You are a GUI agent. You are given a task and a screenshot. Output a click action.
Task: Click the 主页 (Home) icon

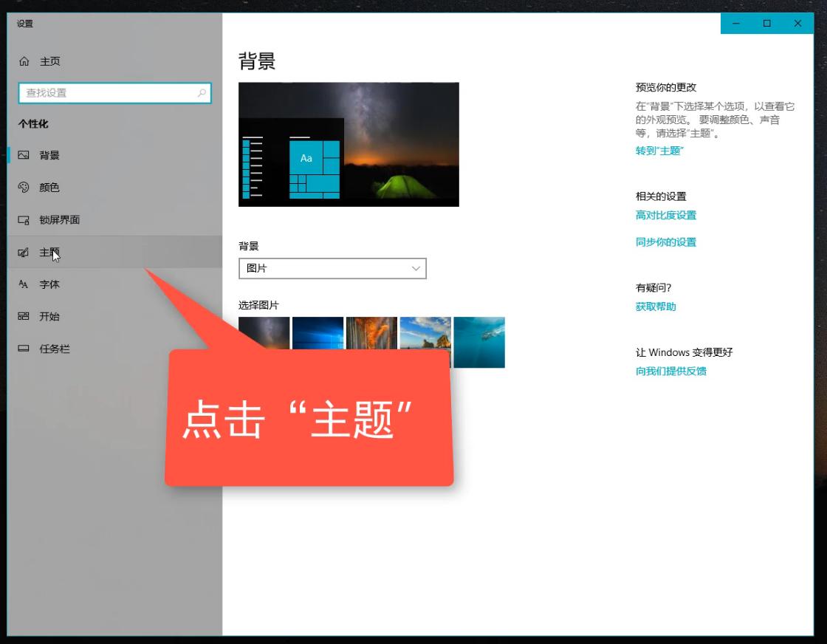24,61
